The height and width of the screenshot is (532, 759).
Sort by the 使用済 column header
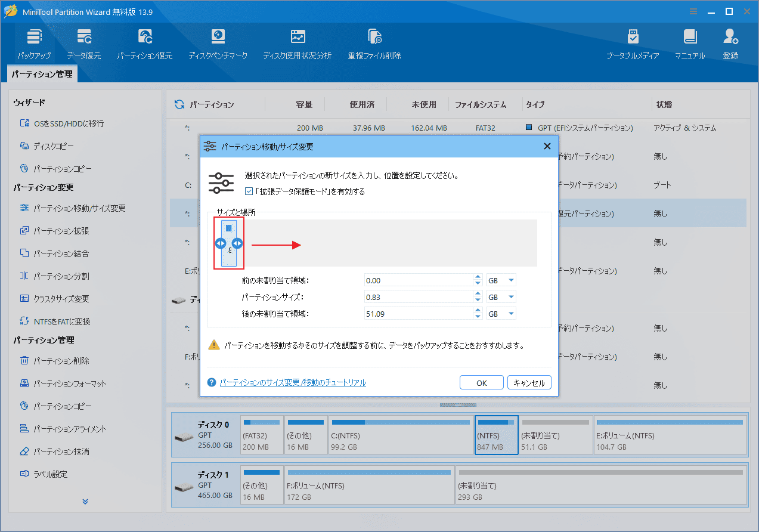click(x=362, y=104)
